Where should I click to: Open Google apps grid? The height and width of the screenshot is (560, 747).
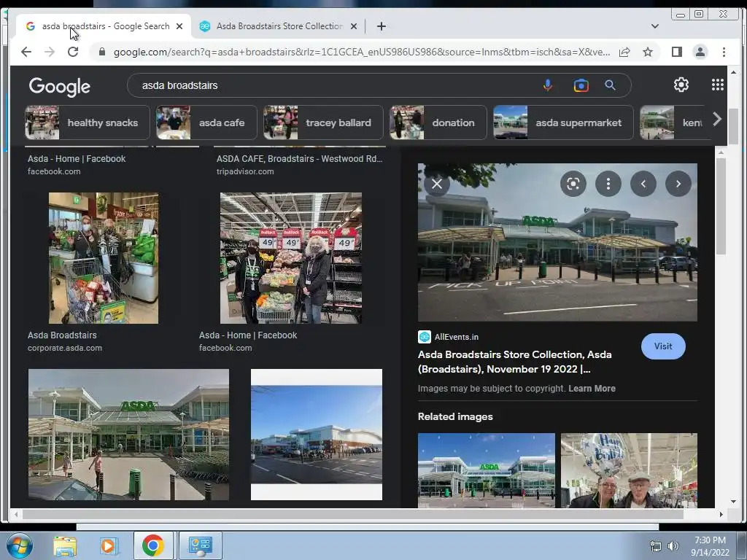718,85
